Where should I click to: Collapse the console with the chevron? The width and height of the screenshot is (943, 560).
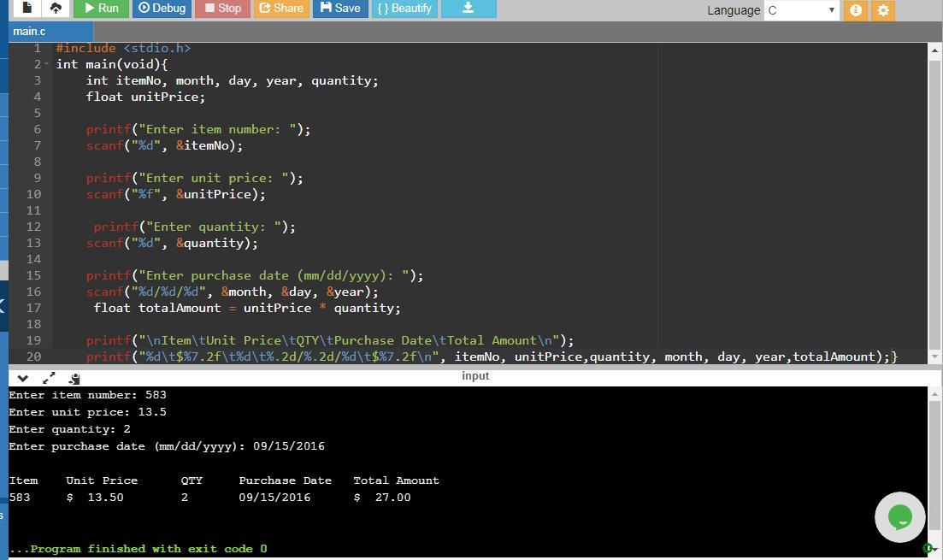[23, 378]
